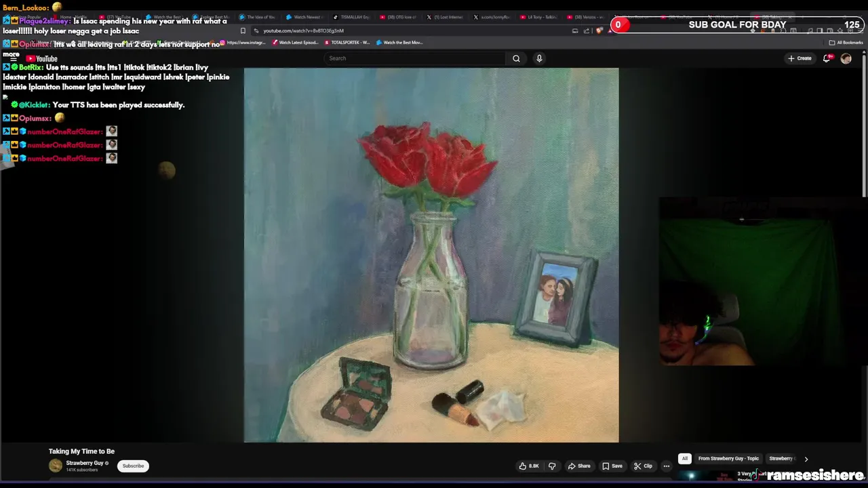The image size is (868, 488).
Task: Open the YouTube hamburger guide menu
Action: 13,59
